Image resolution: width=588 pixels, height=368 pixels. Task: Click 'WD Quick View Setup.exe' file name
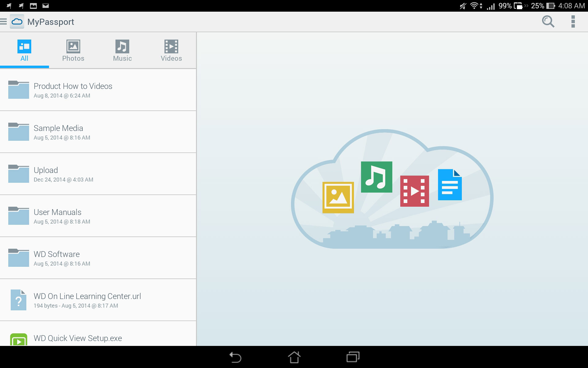click(78, 338)
